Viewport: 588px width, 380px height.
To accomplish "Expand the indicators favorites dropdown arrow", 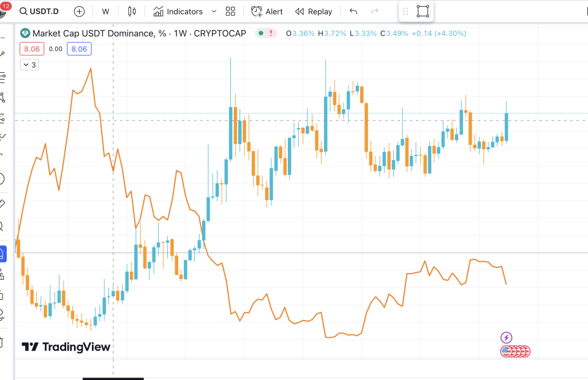I will [214, 12].
